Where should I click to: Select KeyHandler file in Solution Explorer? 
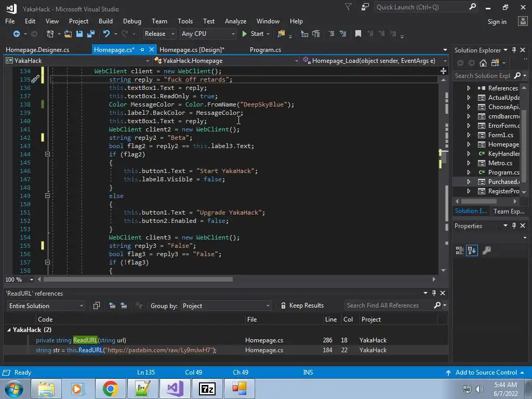(x=503, y=154)
